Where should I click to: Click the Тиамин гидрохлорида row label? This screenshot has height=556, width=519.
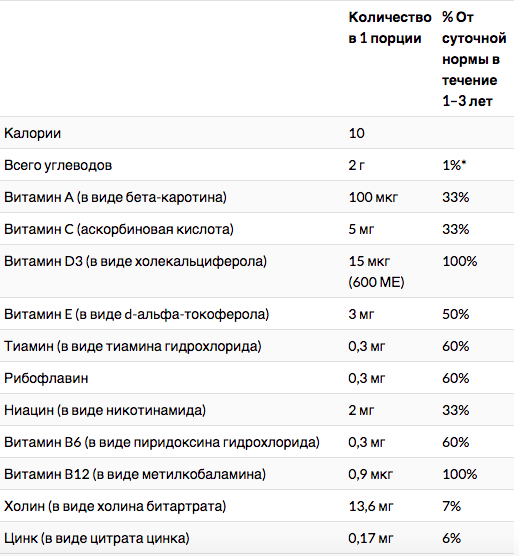133,346
